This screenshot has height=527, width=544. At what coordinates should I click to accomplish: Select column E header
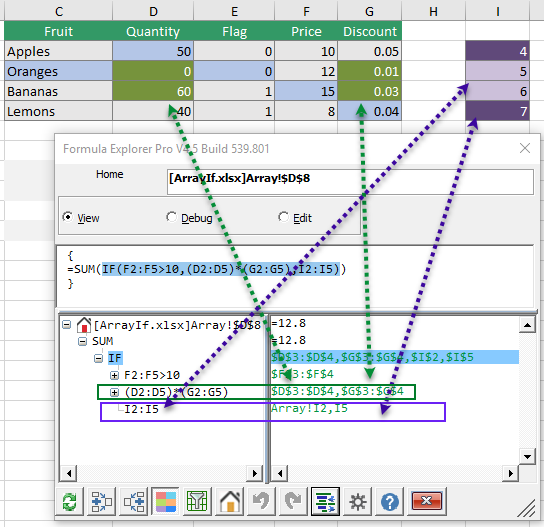234,11
